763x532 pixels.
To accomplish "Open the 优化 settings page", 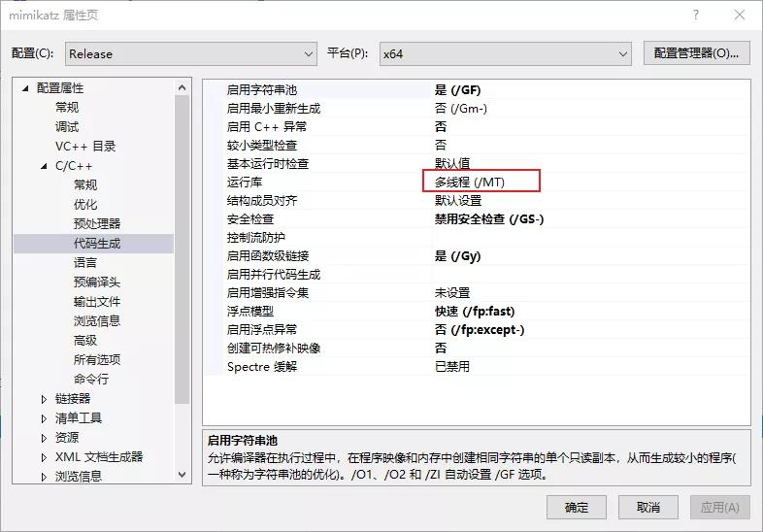I will [x=85, y=205].
